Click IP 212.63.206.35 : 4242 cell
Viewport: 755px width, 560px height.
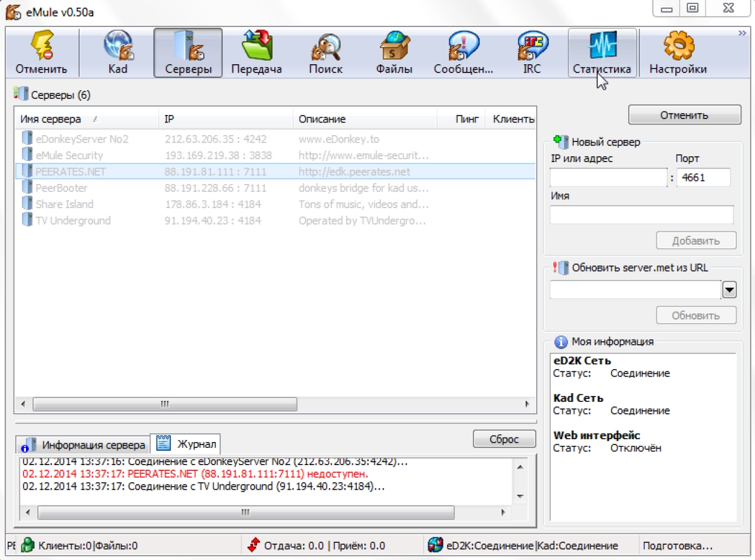click(215, 139)
